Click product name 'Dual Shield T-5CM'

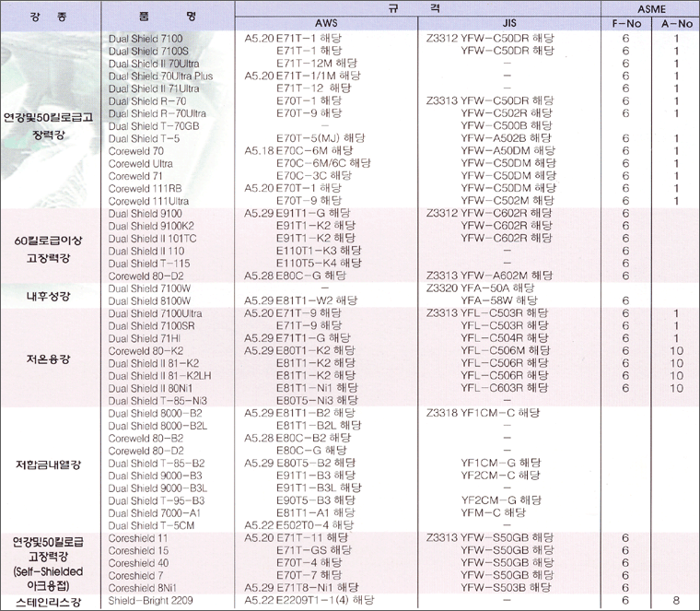(x=151, y=525)
